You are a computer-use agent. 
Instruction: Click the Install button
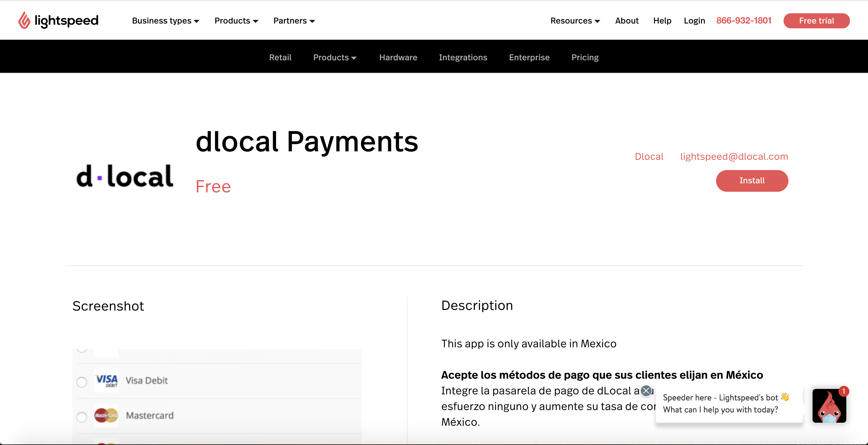tap(752, 181)
